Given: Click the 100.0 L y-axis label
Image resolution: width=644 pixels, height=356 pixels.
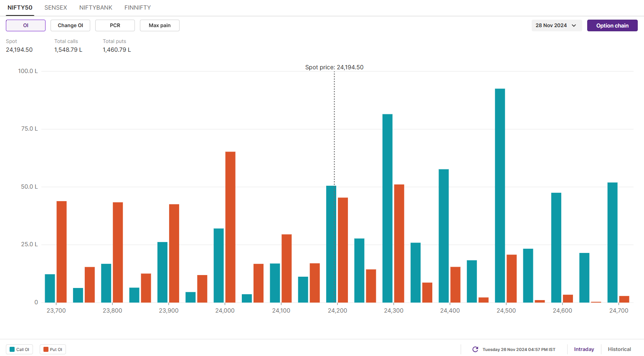Looking at the screenshot, I should [28, 71].
